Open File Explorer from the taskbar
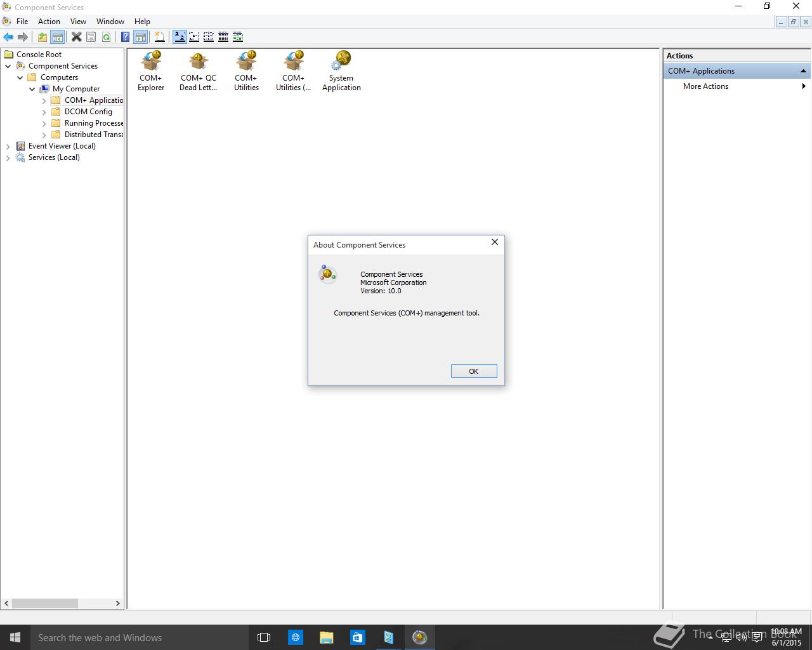This screenshot has height=650, width=812. 326,637
